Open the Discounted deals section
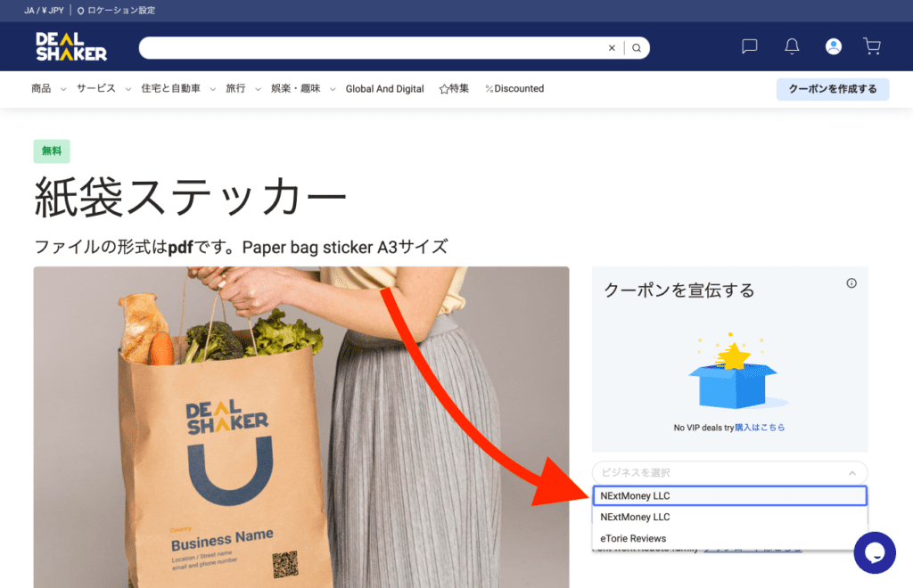Viewport: 913px width, 588px height. 514,88
